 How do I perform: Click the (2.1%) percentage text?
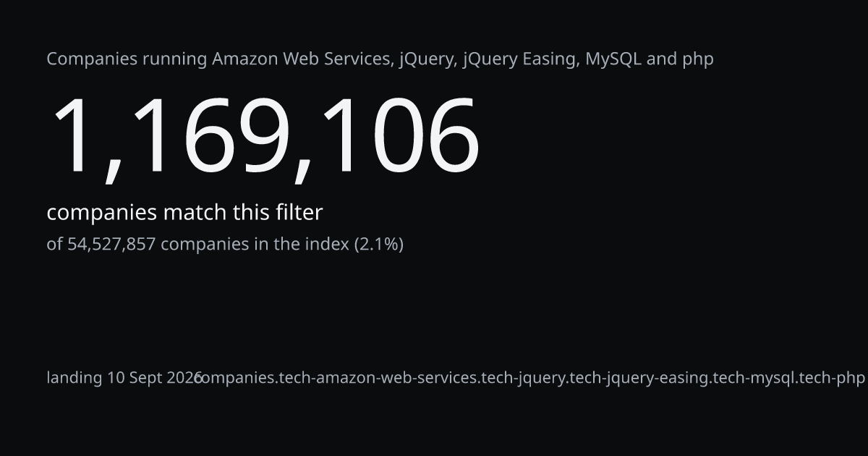[378, 245]
